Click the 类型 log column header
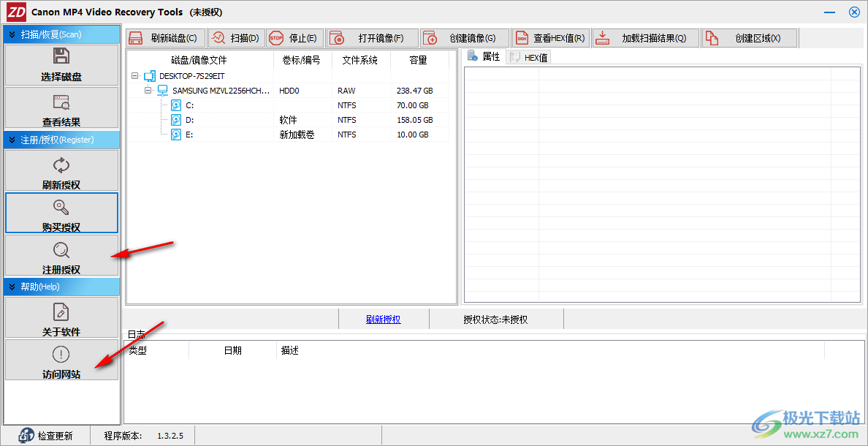This screenshot has width=868, height=446. (x=156, y=351)
